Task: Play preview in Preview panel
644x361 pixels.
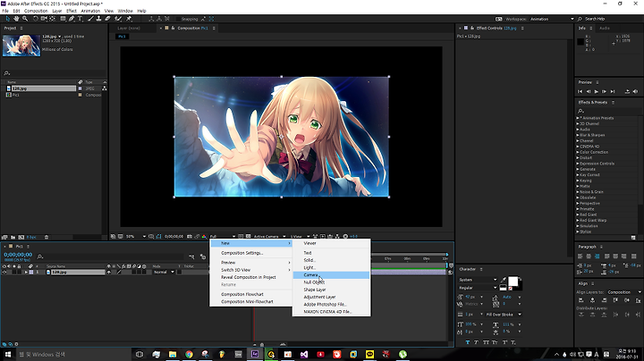Action: [x=597, y=91]
